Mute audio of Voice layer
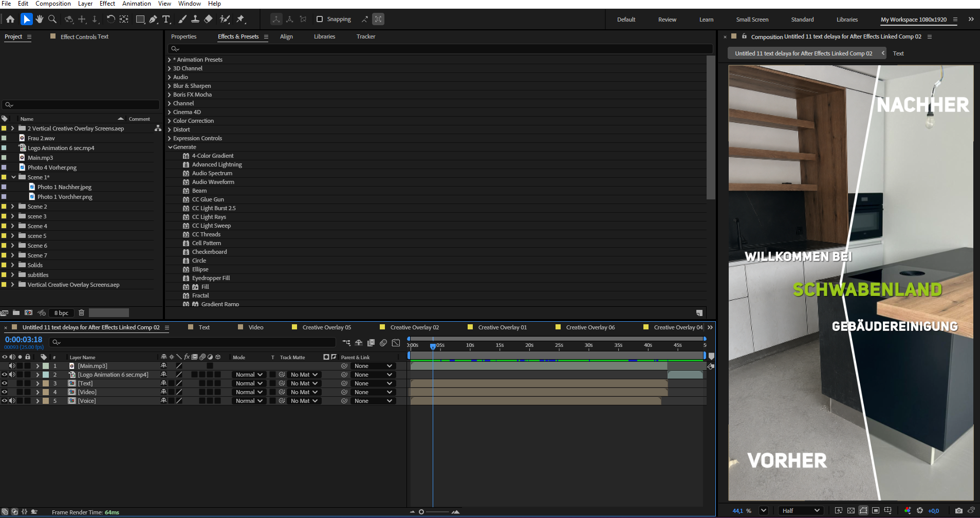 [12, 401]
